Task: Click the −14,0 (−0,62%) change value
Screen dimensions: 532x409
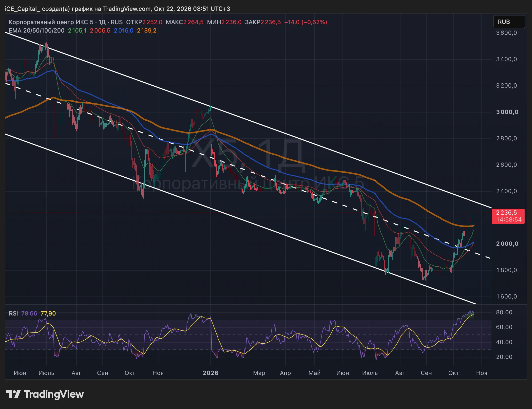Action: coord(306,22)
